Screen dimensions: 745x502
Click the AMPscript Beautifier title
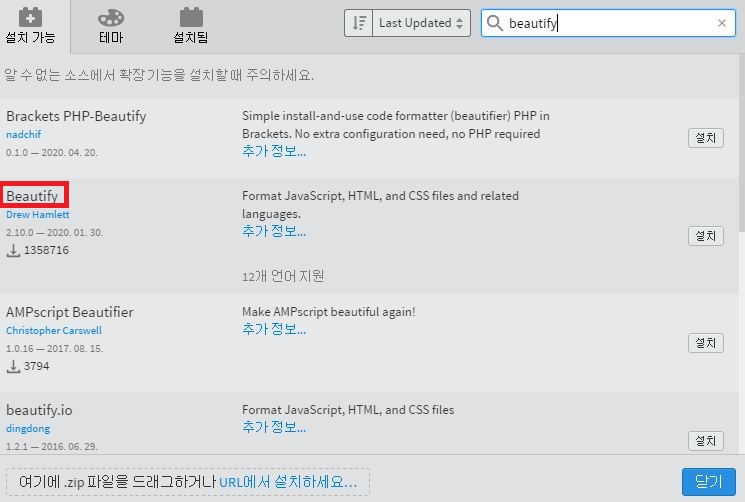tap(69, 312)
